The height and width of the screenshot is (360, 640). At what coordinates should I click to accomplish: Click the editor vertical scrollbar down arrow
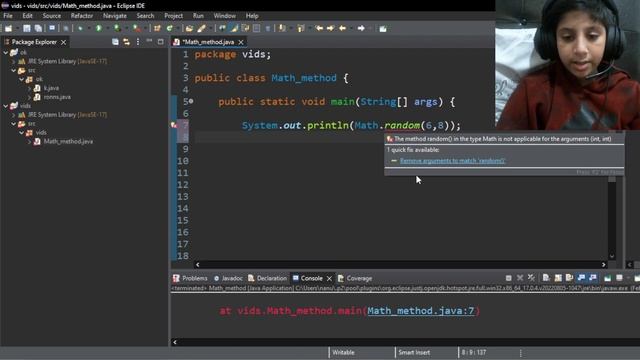pyautogui.click(x=612, y=256)
